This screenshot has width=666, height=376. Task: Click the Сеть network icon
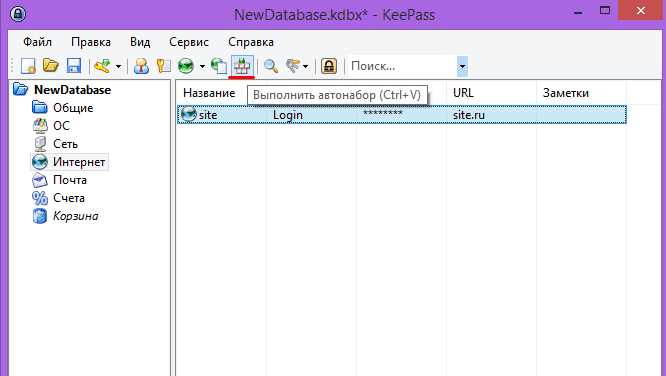tap(40, 144)
